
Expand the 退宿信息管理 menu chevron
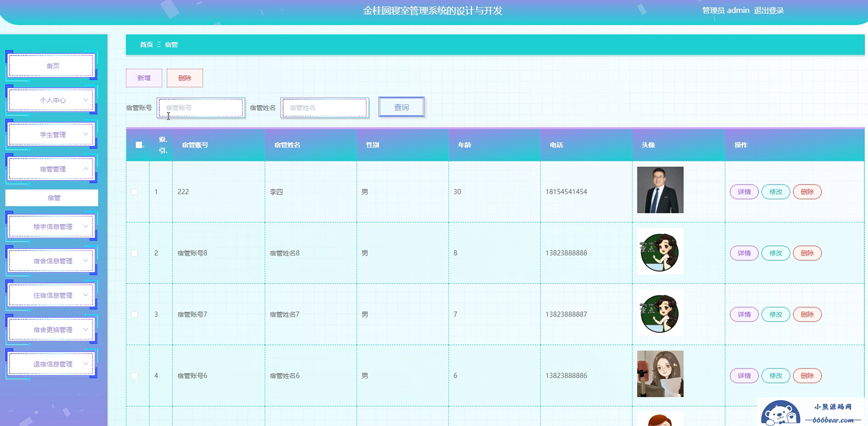(x=86, y=364)
